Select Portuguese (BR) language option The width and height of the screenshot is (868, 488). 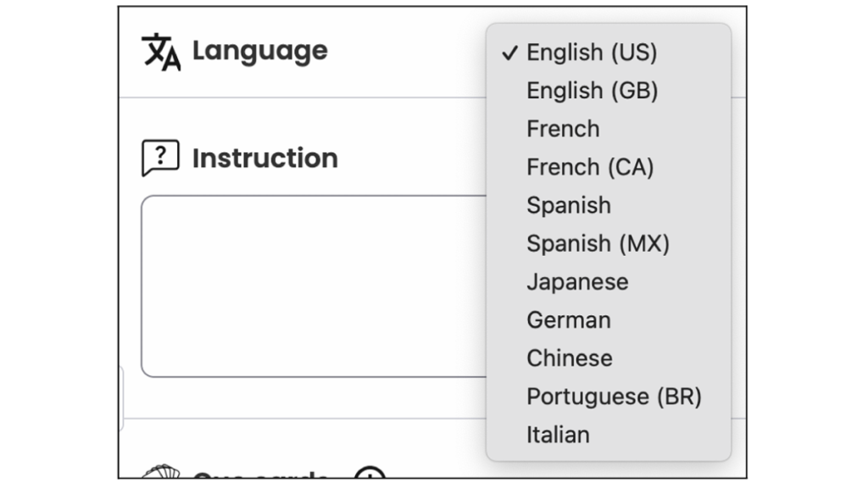point(614,396)
